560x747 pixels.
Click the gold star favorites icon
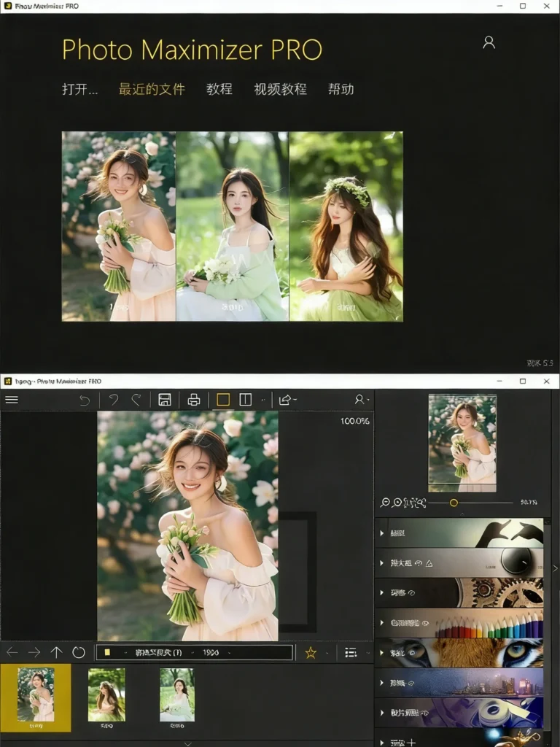(311, 652)
